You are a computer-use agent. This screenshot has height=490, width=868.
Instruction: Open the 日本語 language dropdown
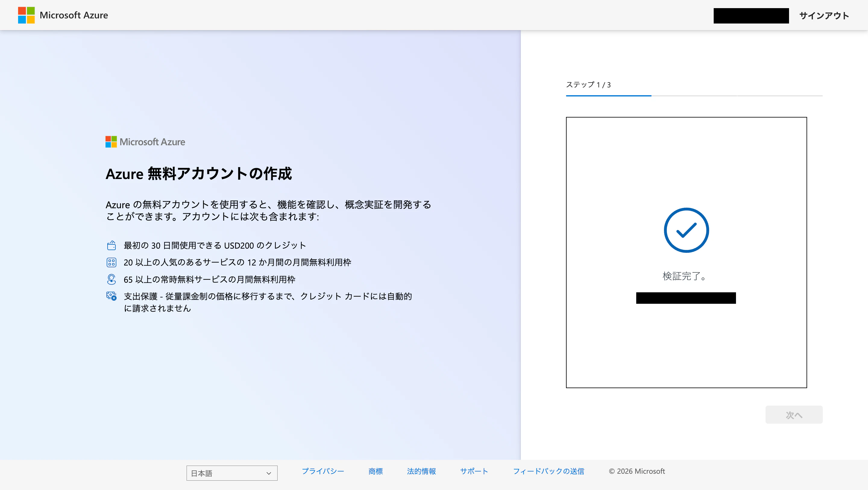(232, 473)
